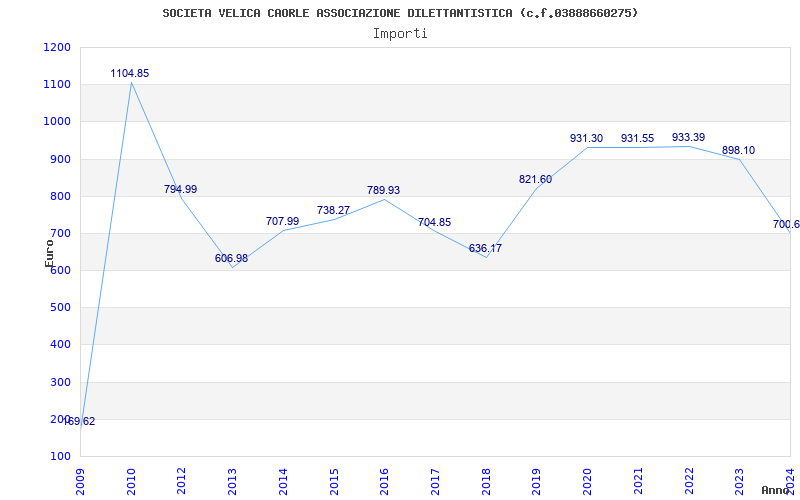
Task: Select the 933.39 data label
Action: tap(688, 137)
